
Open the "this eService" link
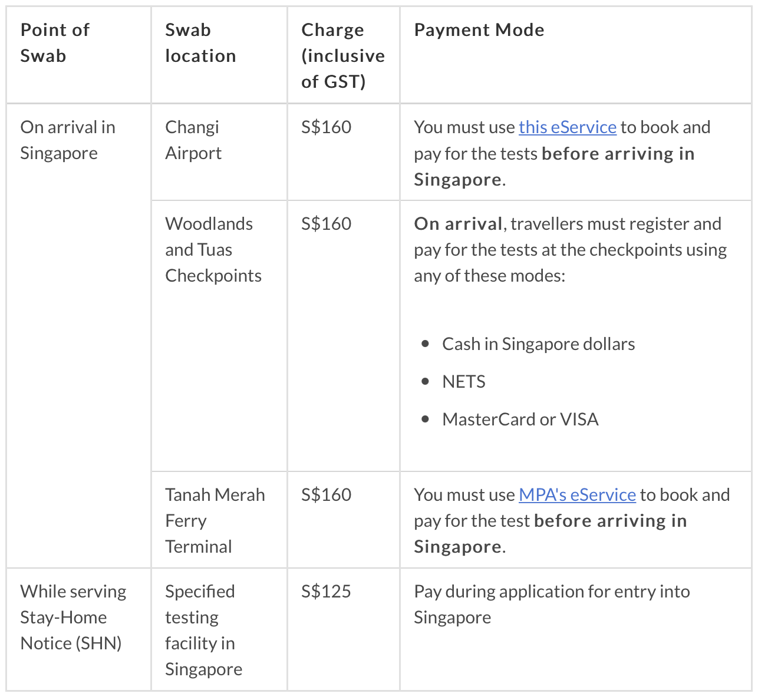(567, 127)
